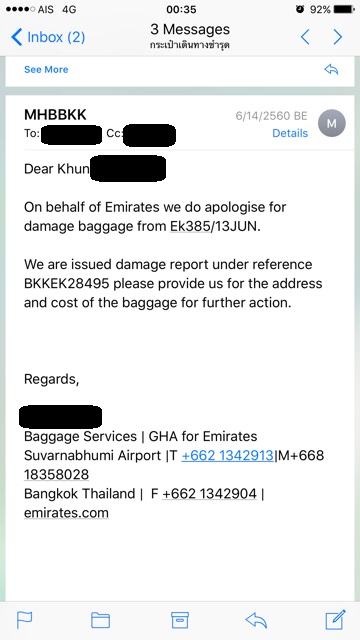The height and width of the screenshot is (640, 360).
Task: Tap flight number Ek385 link
Action: tap(190, 226)
